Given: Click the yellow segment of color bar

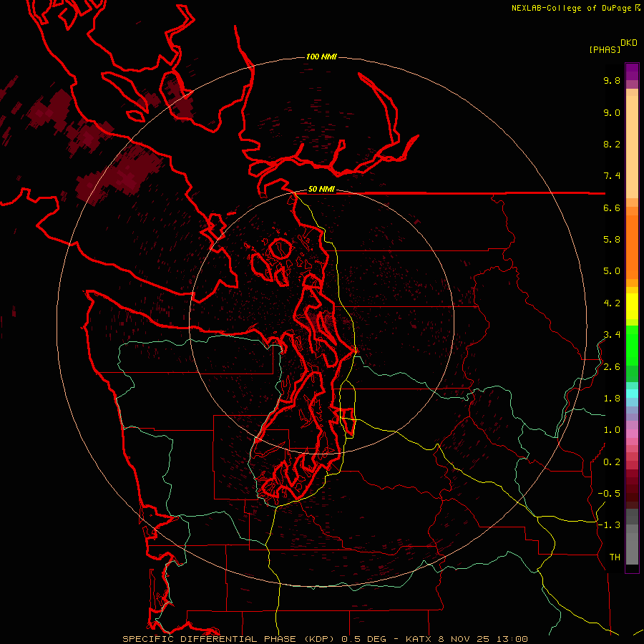Looking at the screenshot, I should (632, 306).
